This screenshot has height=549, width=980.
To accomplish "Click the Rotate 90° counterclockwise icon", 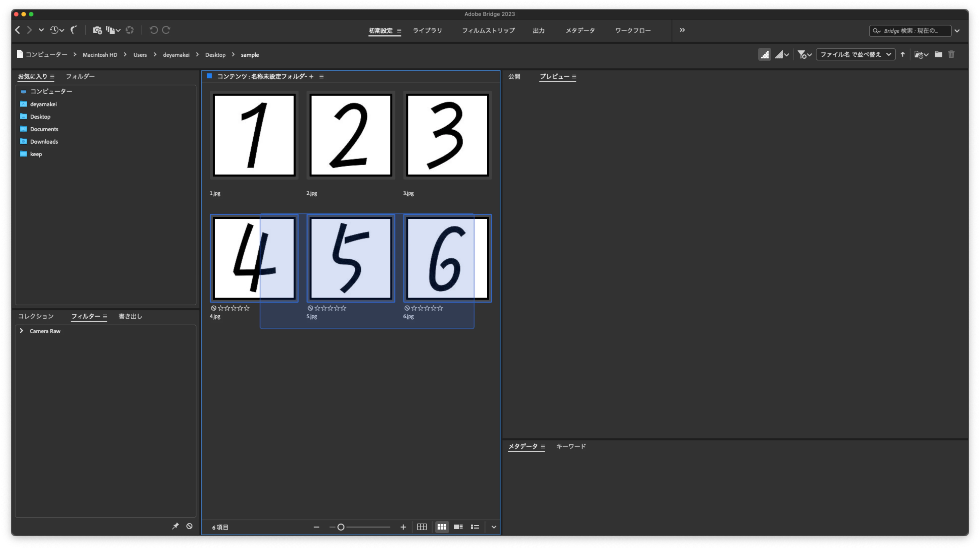I will coord(154,30).
